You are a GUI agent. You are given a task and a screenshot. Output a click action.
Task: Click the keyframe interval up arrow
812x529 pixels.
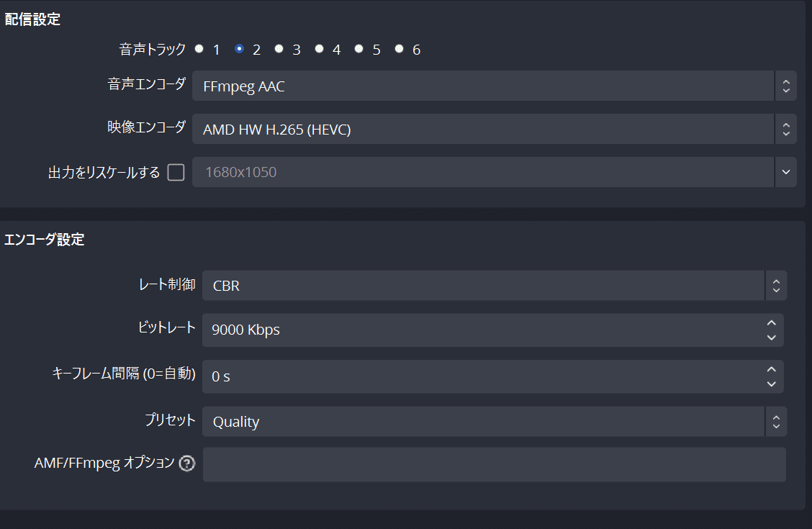[x=770, y=371]
